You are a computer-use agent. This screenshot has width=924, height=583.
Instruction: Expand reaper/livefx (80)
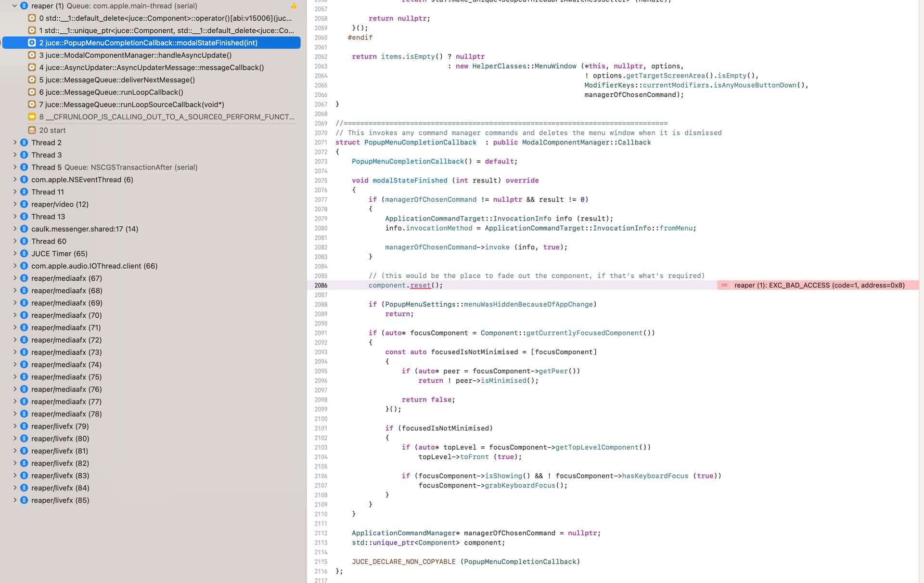point(14,439)
